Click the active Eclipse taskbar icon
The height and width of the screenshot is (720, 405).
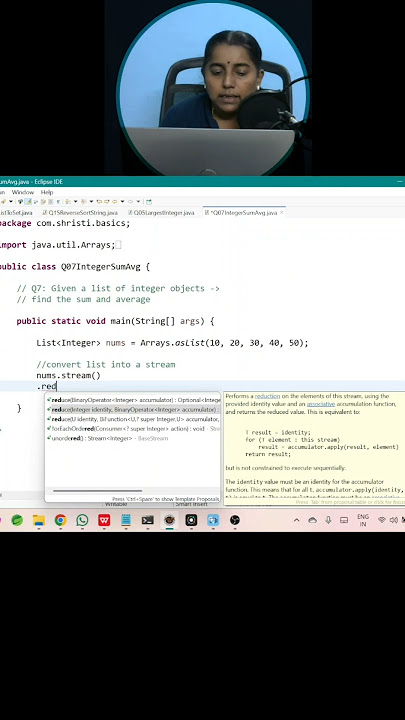pyautogui.click(x=169, y=520)
